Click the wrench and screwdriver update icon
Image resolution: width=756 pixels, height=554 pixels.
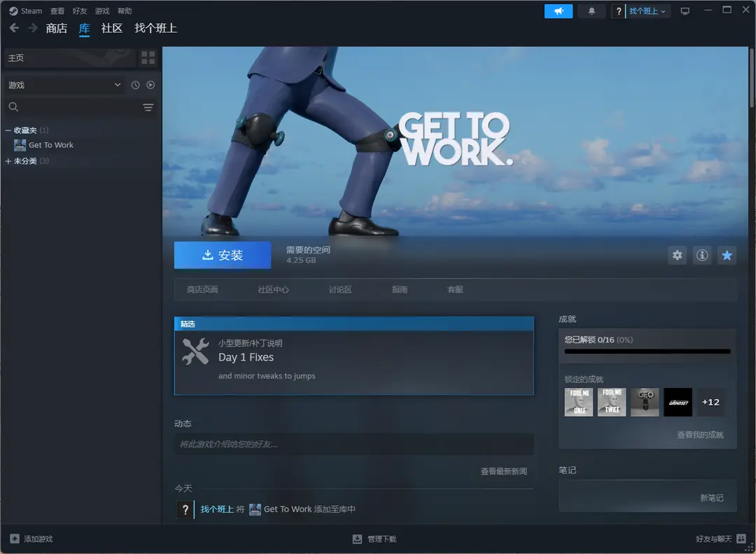(195, 351)
